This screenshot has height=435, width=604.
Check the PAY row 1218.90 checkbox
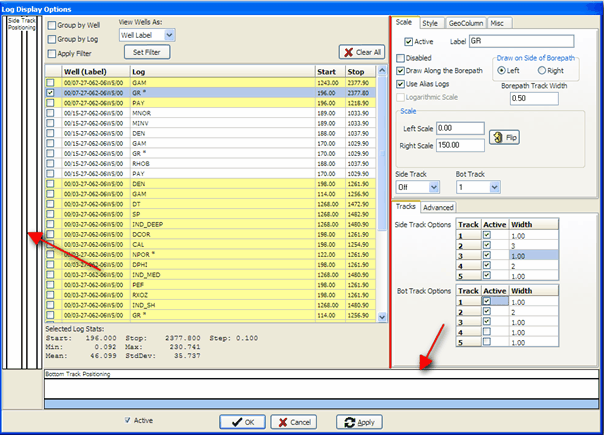tap(50, 103)
